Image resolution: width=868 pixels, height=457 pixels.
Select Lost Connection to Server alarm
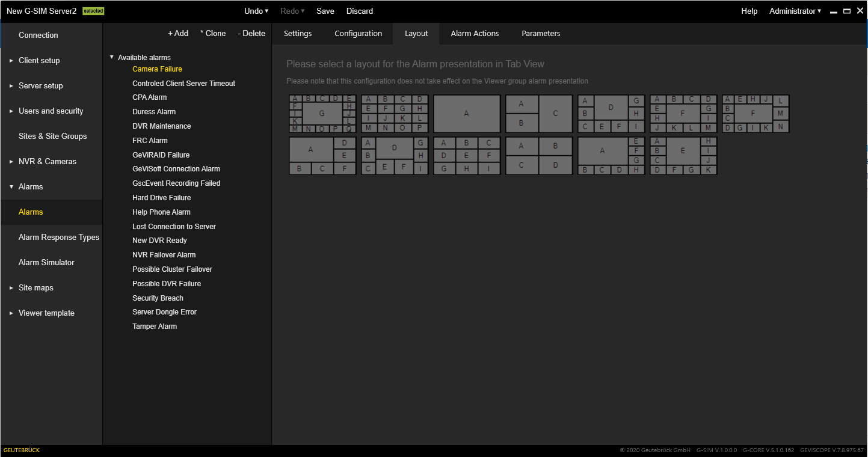tap(174, 227)
